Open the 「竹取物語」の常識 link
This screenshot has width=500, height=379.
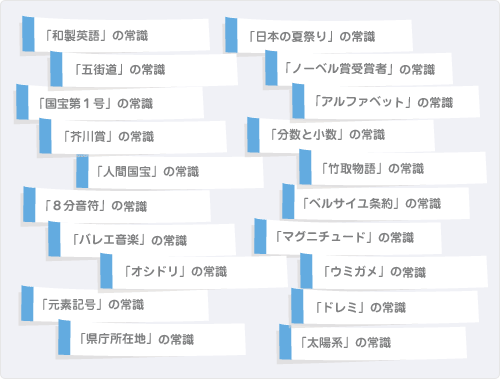[393, 168]
